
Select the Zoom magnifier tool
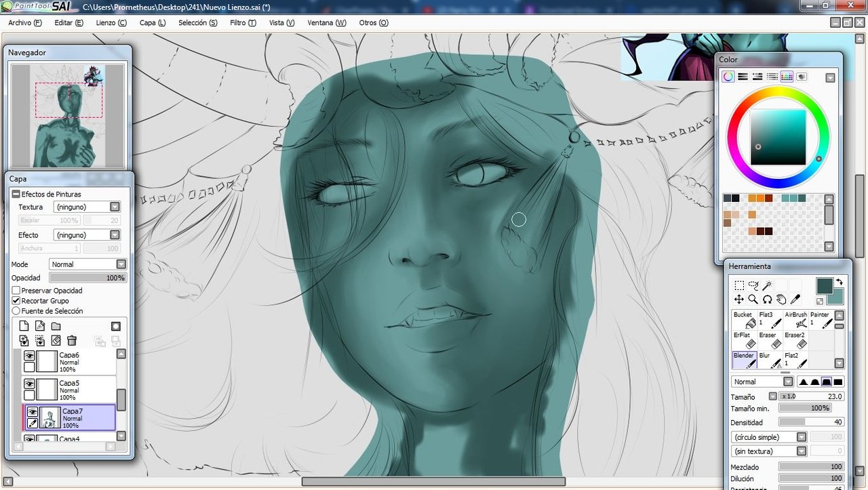point(753,299)
